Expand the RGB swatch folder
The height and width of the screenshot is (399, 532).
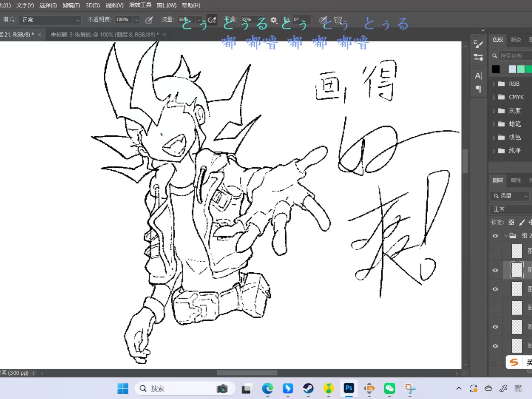494,84
